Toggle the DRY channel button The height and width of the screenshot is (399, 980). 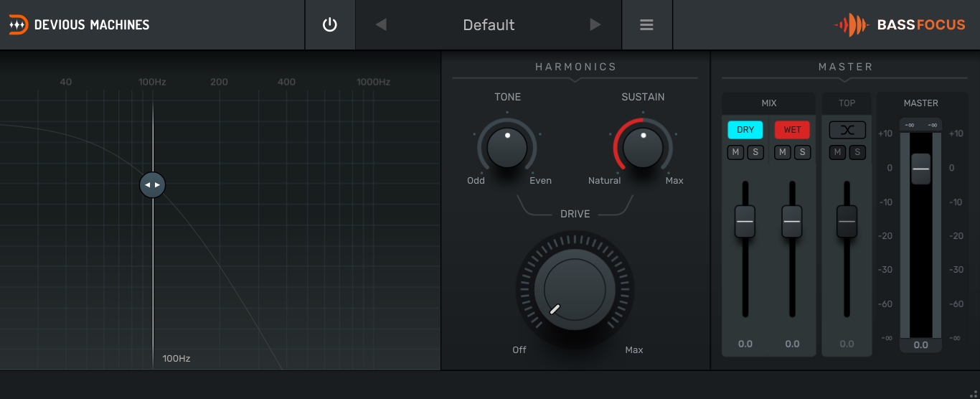pos(745,130)
